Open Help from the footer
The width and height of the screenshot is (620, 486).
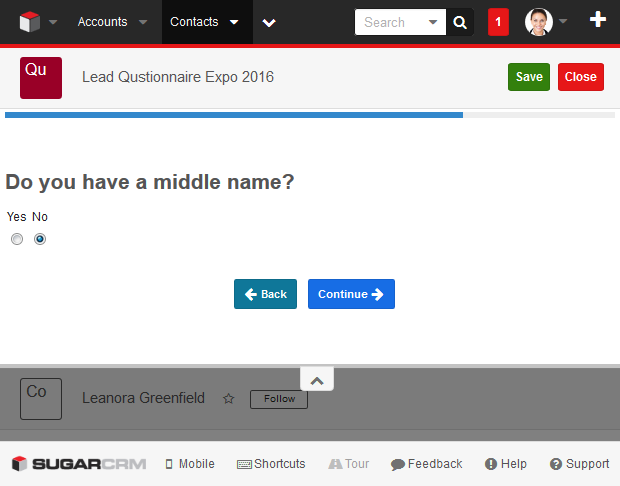(x=506, y=464)
